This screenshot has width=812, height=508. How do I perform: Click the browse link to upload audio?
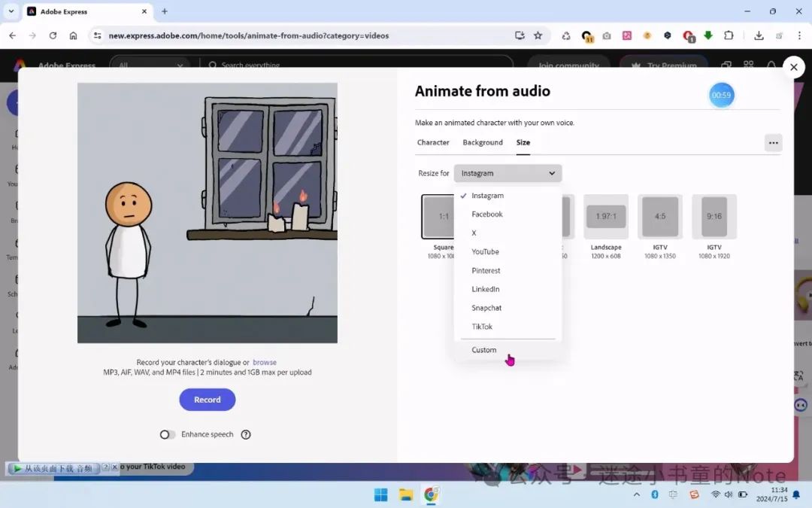coord(265,362)
